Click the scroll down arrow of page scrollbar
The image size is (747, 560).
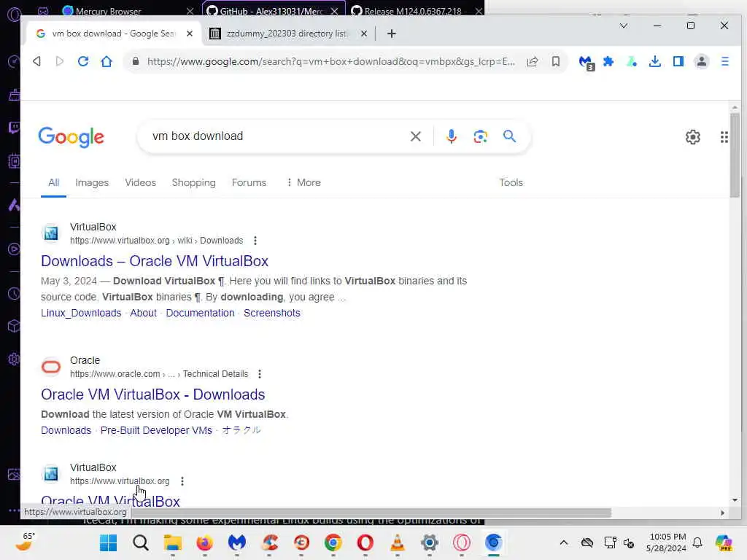coord(735,500)
